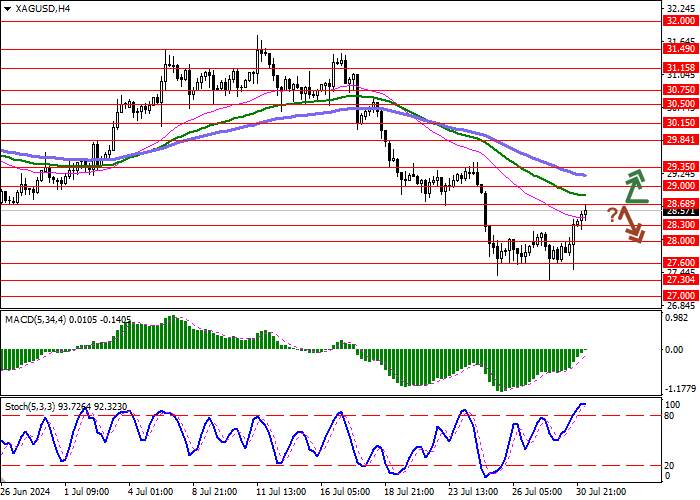Click the 1 Jul 09:00 time label
This screenshot has width=700, height=500.
point(86,492)
